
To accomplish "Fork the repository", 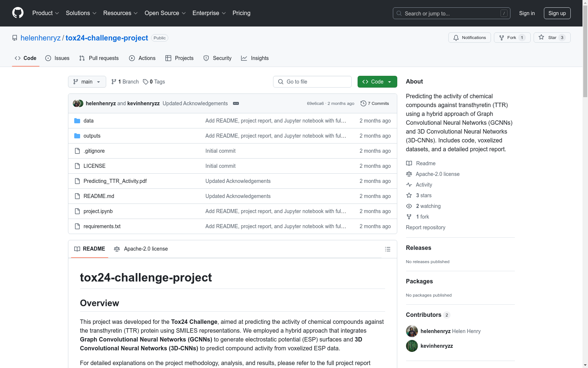I will [x=512, y=38].
